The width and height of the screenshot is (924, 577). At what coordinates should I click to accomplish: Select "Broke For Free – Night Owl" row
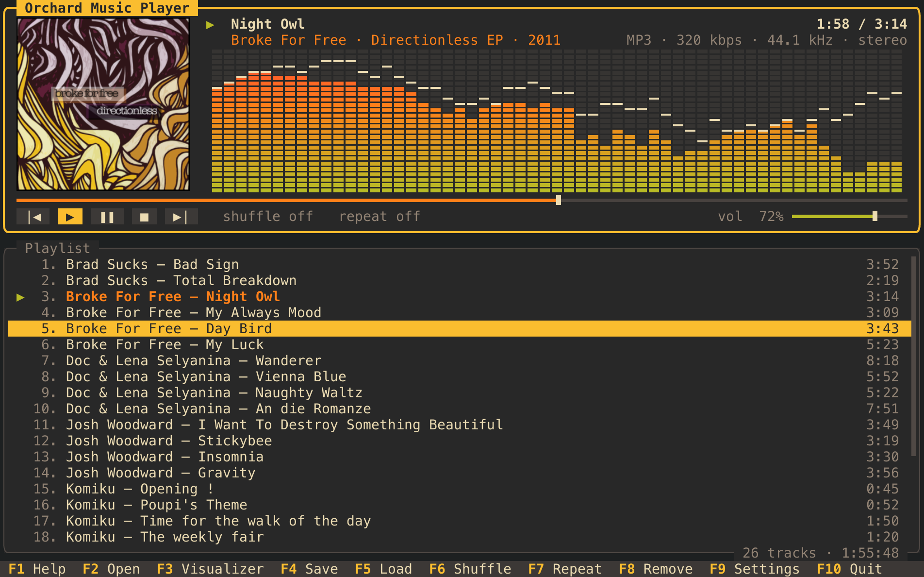[460, 297]
